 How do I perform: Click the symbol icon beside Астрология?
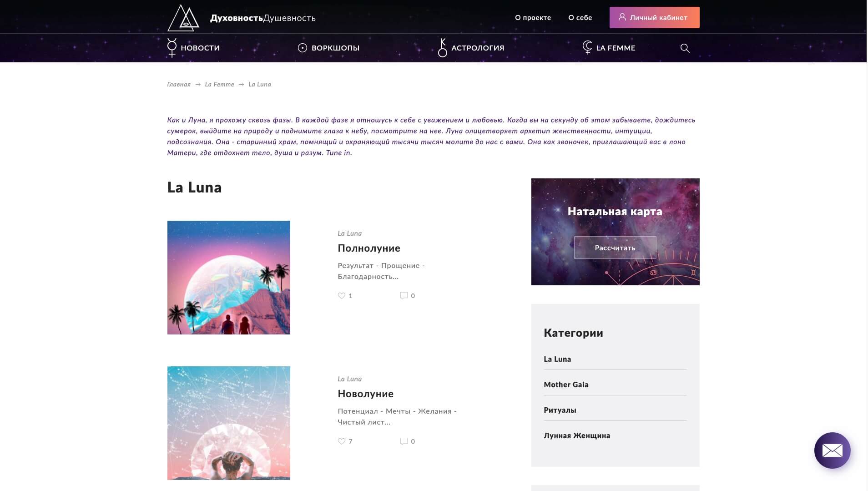[442, 48]
